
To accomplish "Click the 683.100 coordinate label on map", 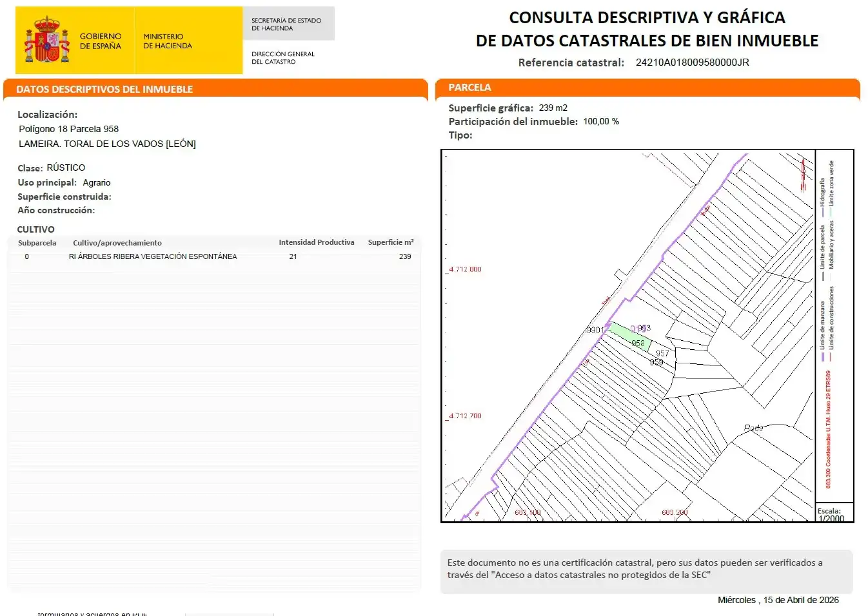I will pyautogui.click(x=528, y=512).
